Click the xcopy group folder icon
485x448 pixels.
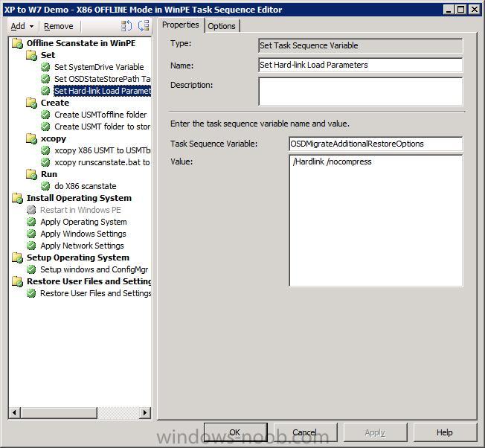[x=32, y=138]
